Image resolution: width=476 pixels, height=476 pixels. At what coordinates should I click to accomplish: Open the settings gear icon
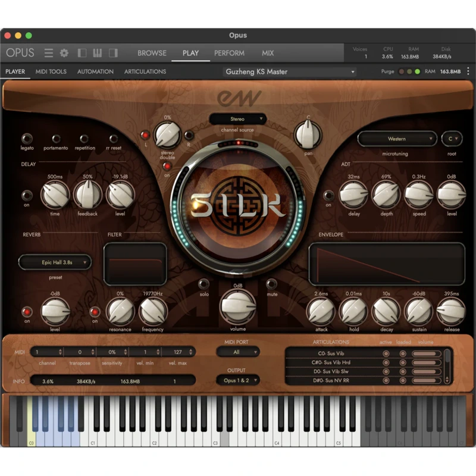(64, 53)
